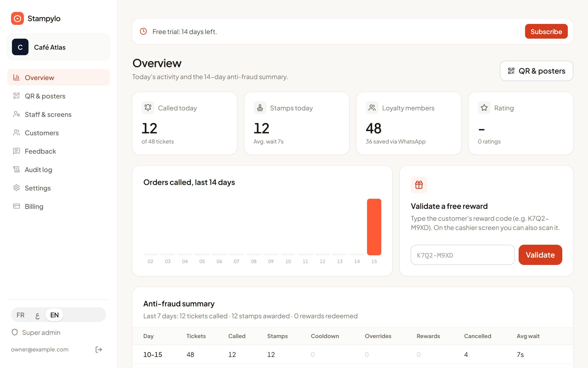588x368 pixels.
Task: Open the QR & posters header button
Action: pos(537,71)
